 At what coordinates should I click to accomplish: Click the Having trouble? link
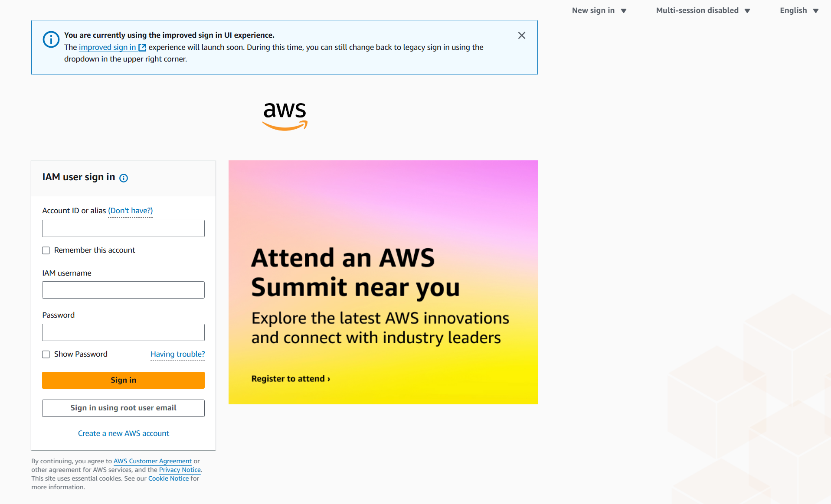coord(178,354)
